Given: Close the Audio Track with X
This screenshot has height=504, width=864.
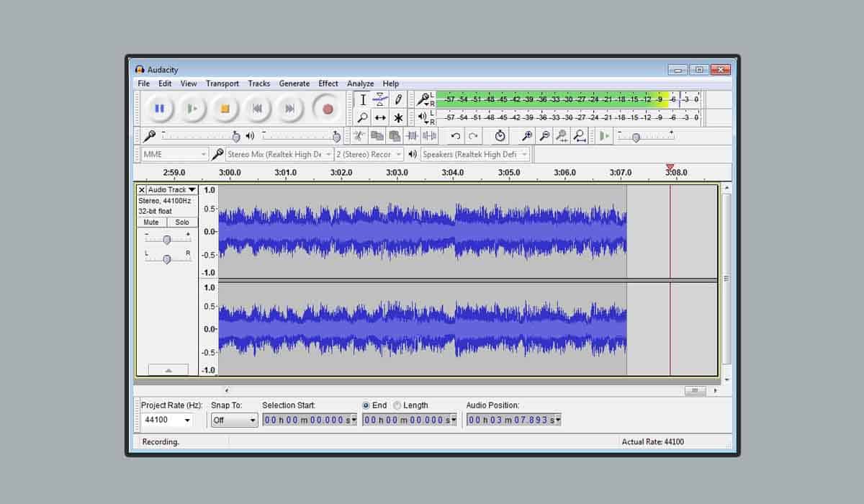Looking at the screenshot, I should coord(142,190).
